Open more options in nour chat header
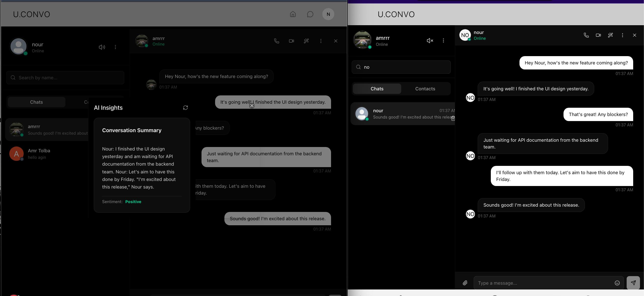Screen dimensions: 644x296 (x=622, y=35)
